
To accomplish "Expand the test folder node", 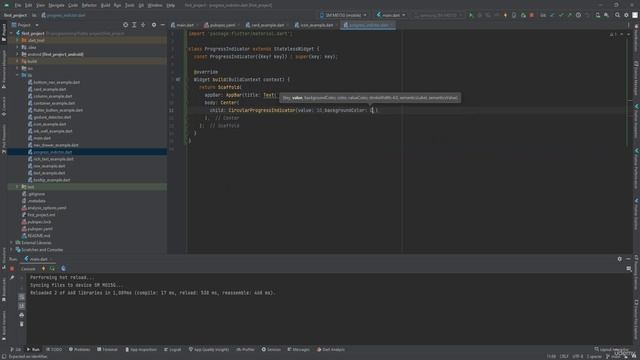I will pyautogui.click(x=17, y=187).
